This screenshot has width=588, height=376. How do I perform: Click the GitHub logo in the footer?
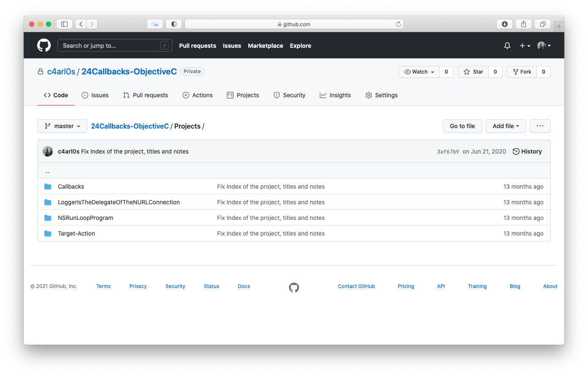(294, 288)
